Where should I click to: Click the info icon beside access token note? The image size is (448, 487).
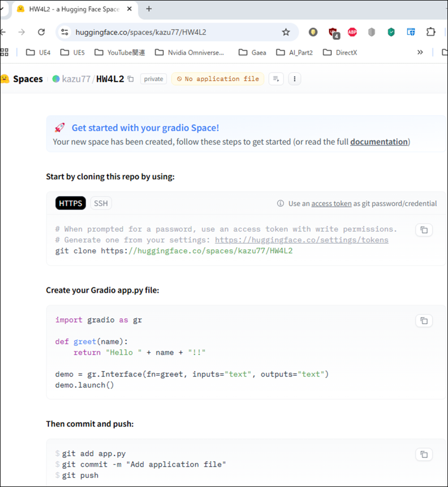pos(280,203)
